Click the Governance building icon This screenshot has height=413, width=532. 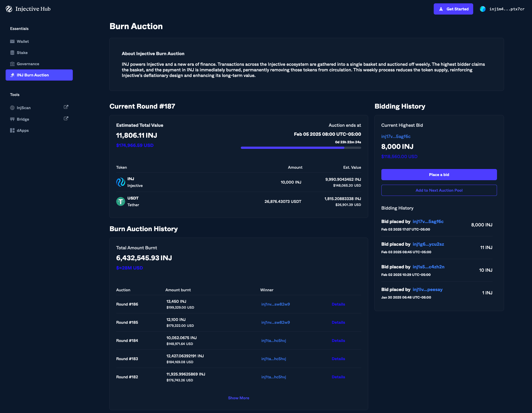pos(12,64)
